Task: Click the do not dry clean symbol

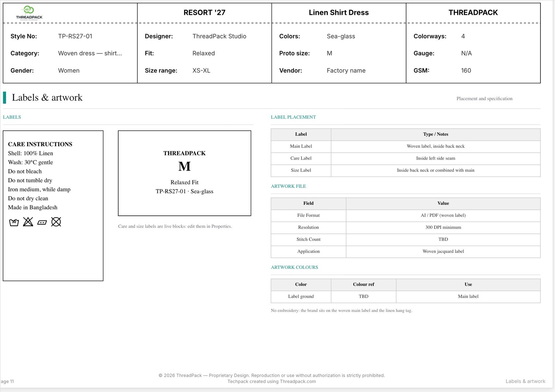Action: (56, 222)
